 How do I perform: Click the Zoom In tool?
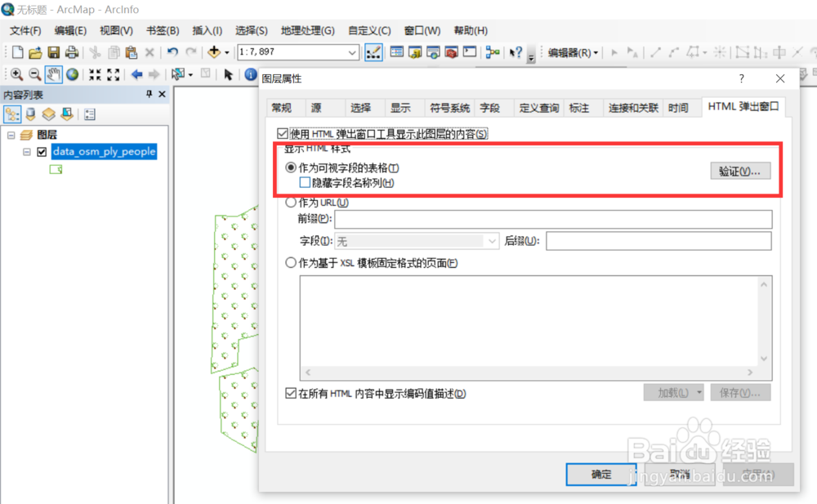(x=17, y=74)
